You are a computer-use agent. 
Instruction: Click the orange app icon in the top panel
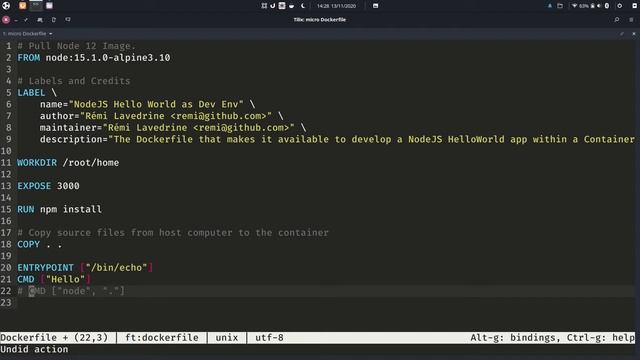coord(22,6)
